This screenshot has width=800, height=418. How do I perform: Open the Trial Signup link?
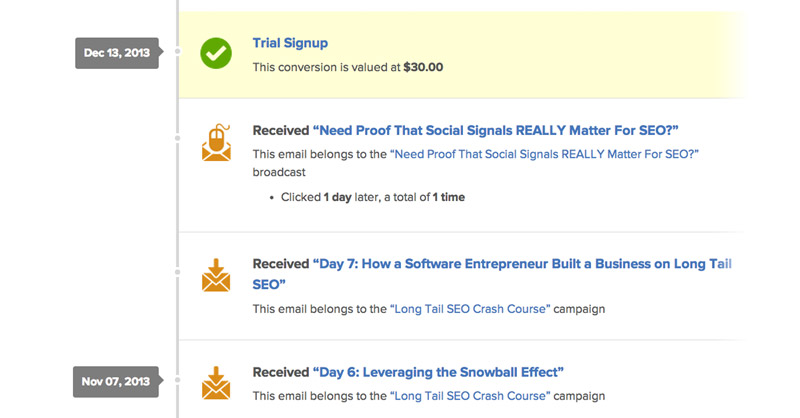click(290, 43)
